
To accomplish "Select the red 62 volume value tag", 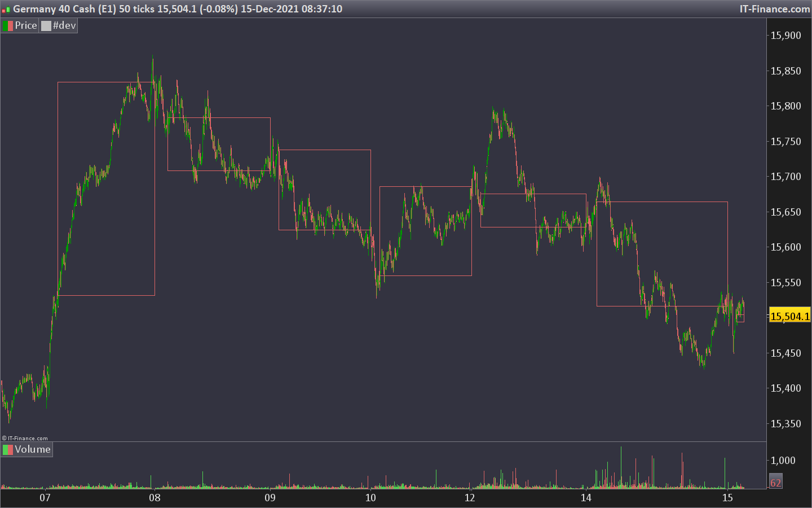I will coord(776,483).
